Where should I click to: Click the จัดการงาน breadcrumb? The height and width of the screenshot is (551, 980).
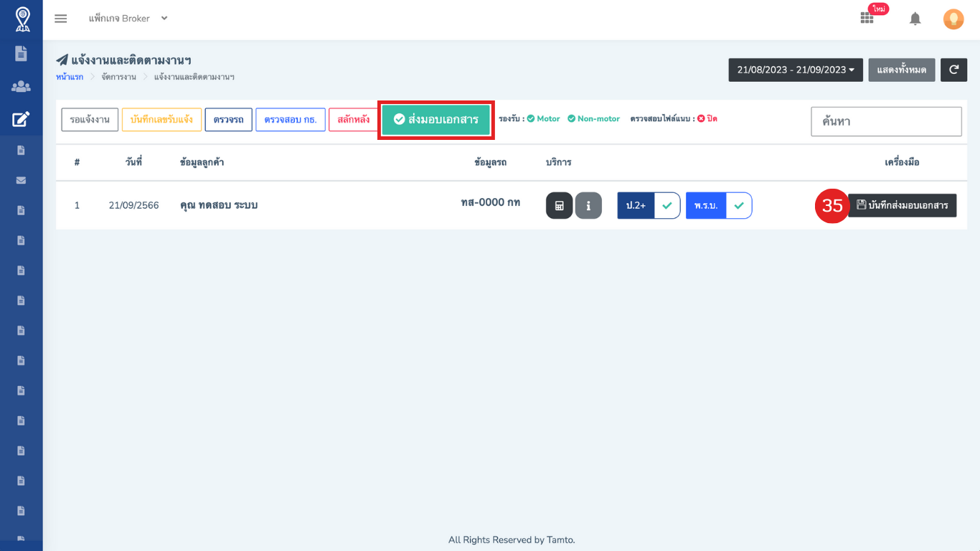click(119, 77)
